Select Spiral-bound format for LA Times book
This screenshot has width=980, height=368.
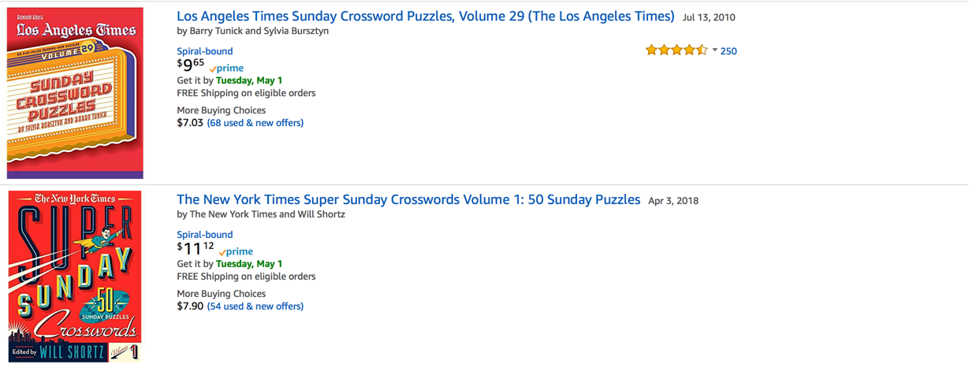click(x=204, y=51)
